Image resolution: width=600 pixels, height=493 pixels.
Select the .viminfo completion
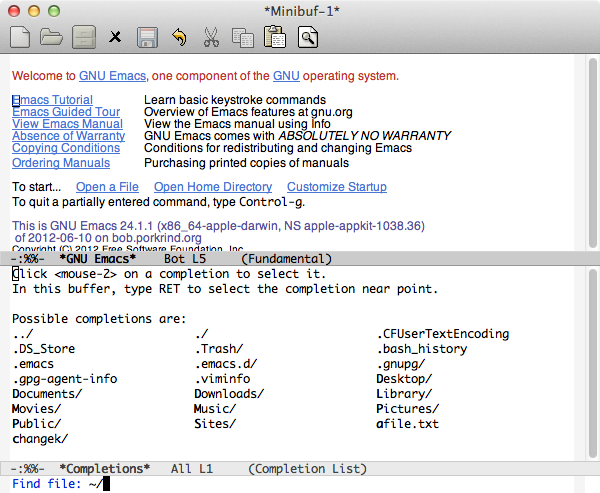coord(222,379)
